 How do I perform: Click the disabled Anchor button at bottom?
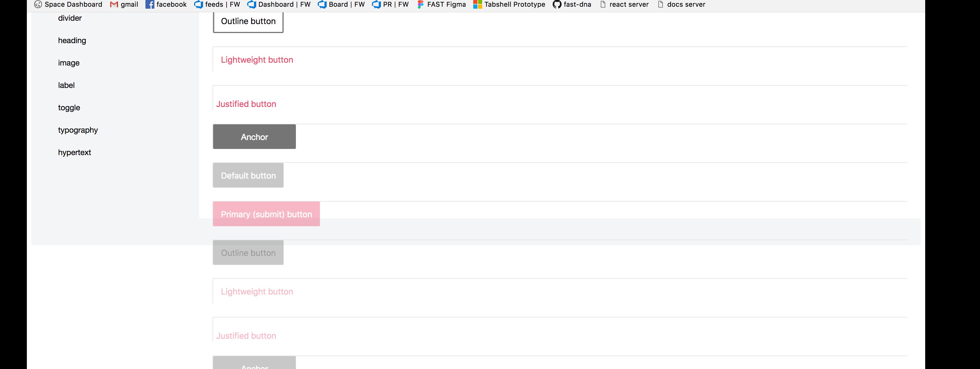[254, 363]
